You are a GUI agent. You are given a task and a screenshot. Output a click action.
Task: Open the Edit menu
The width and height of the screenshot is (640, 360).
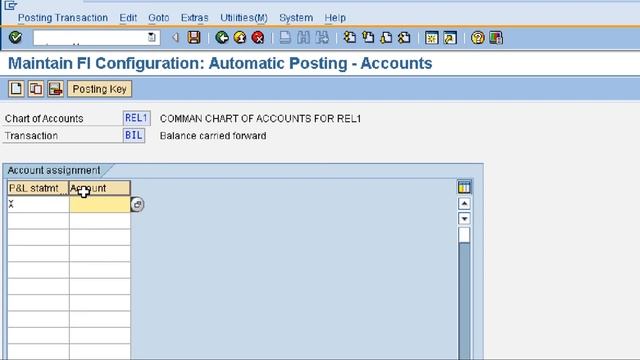pos(128,18)
